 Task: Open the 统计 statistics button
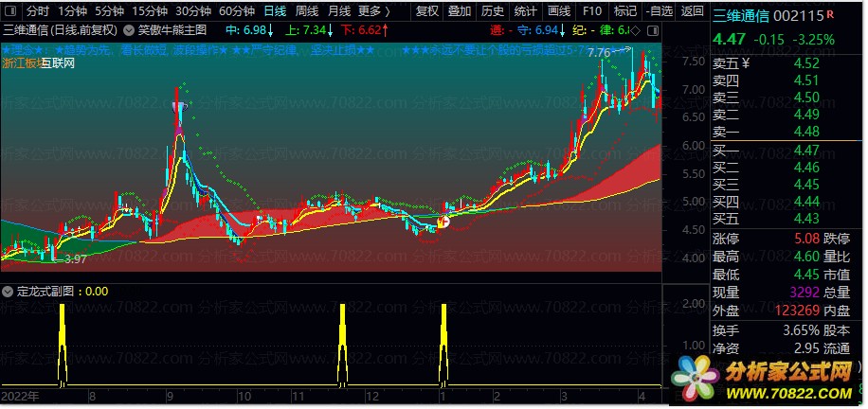coord(525,10)
